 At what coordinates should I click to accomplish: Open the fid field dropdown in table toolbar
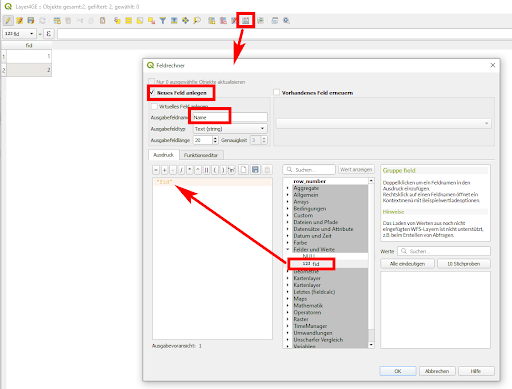pos(19,34)
